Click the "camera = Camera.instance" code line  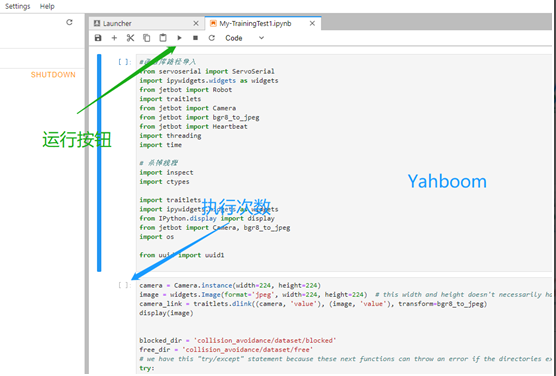pyautogui.click(x=230, y=286)
